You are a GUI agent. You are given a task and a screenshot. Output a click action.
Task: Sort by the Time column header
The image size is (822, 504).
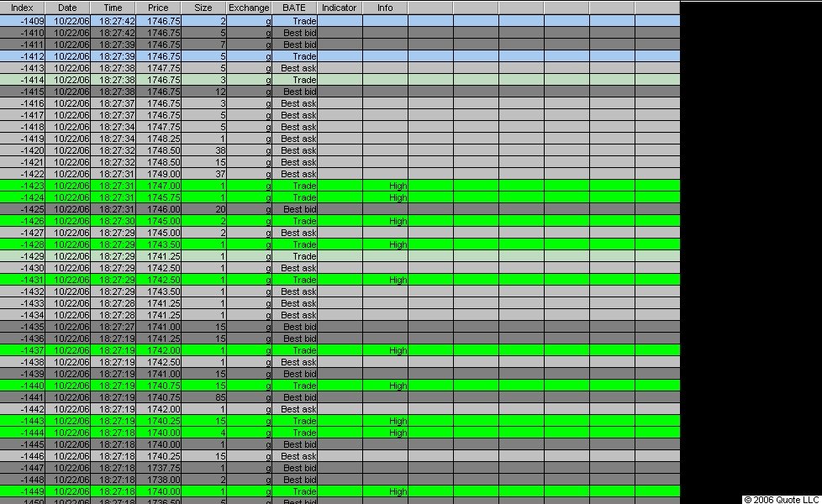(x=113, y=8)
